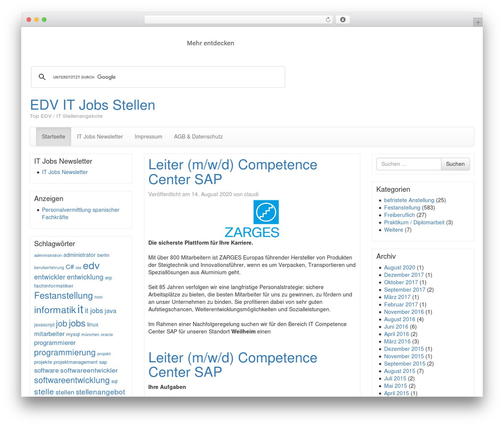This screenshot has width=504, height=427.
Task: Open the second Leiter Competence Center SAP headline
Action: (233, 365)
